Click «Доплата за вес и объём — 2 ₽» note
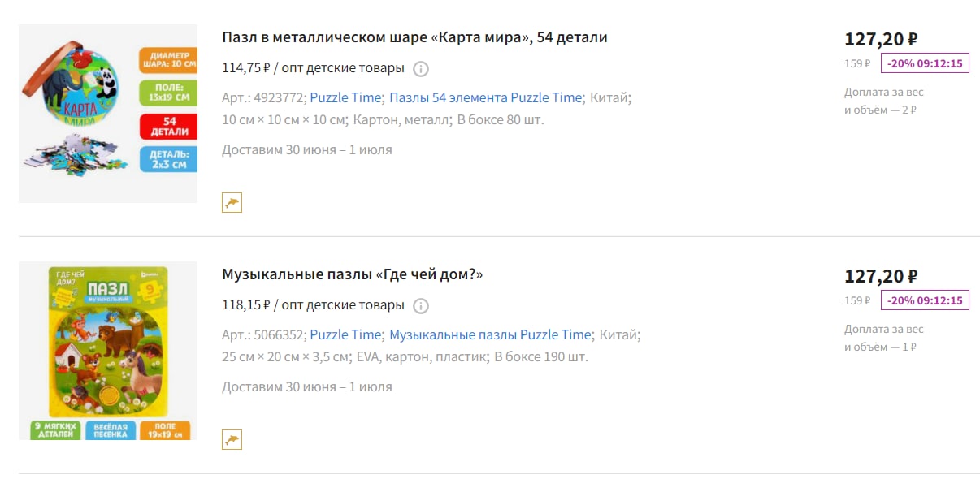Image resolution: width=980 pixels, height=479 pixels. [884, 101]
